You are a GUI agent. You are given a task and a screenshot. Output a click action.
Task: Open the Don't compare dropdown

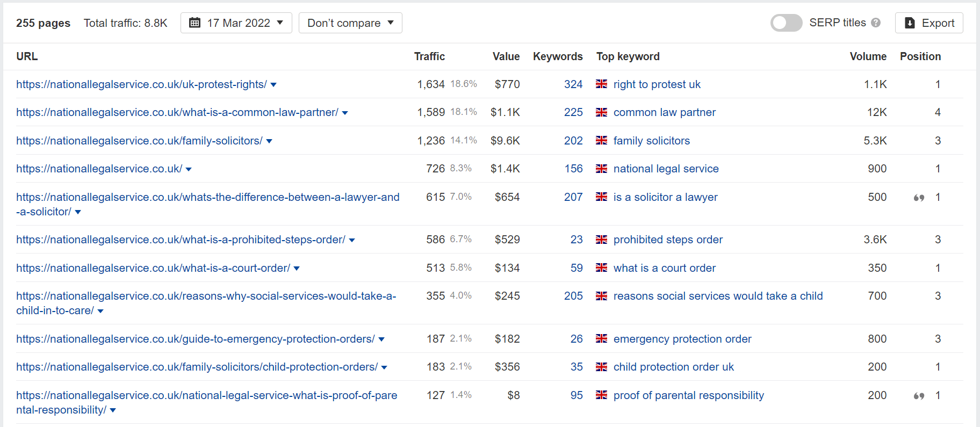pyautogui.click(x=350, y=23)
